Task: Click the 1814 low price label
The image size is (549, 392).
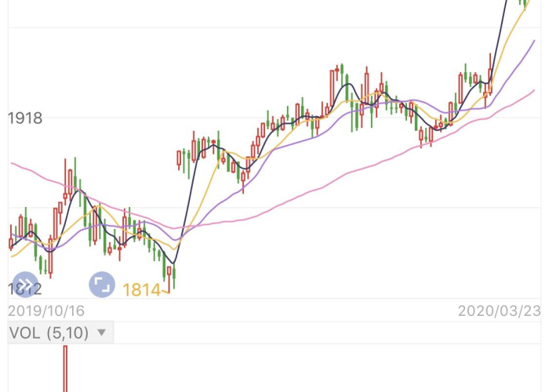Action: 140,291
